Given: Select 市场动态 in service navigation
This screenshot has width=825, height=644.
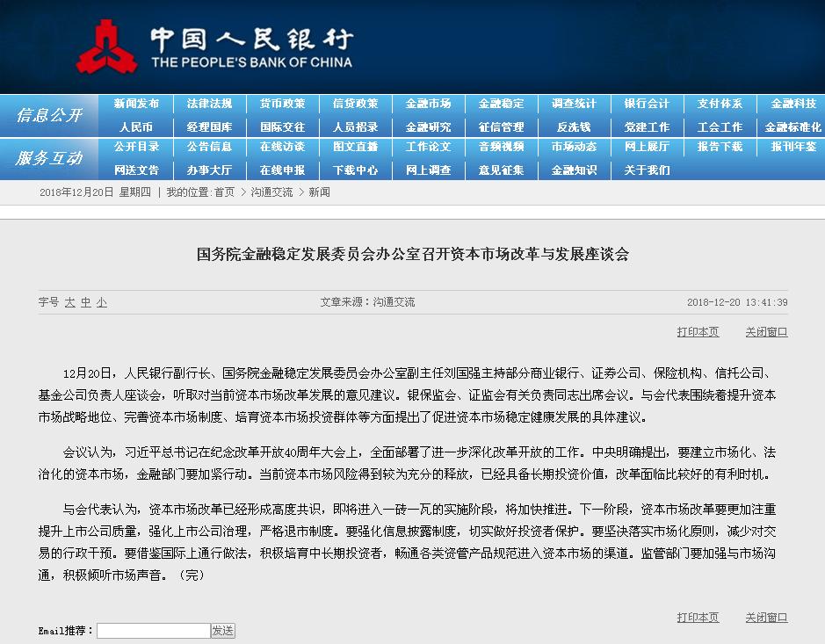Looking at the screenshot, I should (574, 147).
